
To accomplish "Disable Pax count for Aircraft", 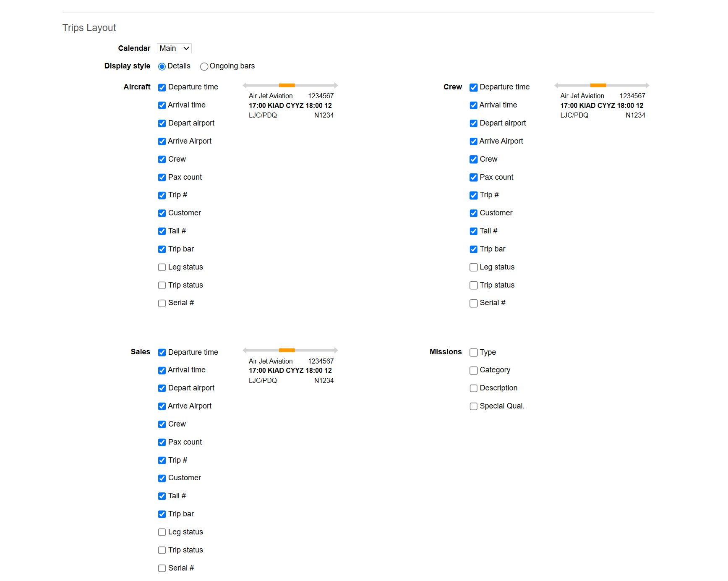I will tap(162, 177).
